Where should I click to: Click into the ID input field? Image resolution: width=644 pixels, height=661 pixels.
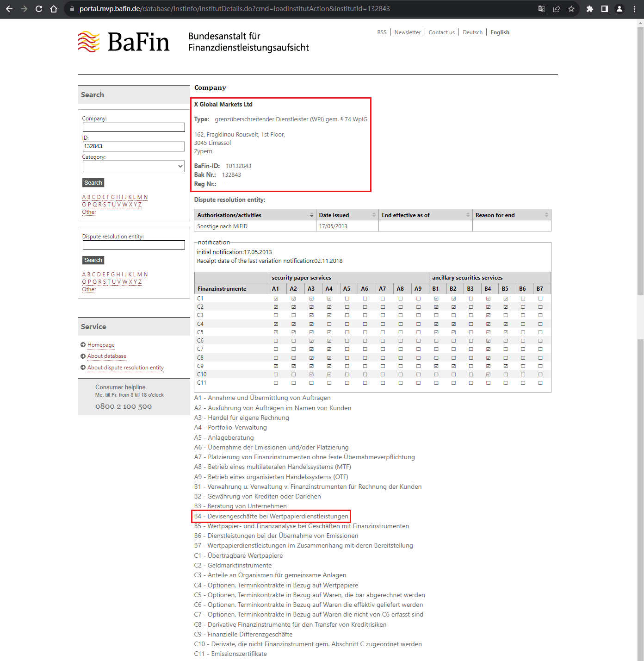[x=134, y=146]
